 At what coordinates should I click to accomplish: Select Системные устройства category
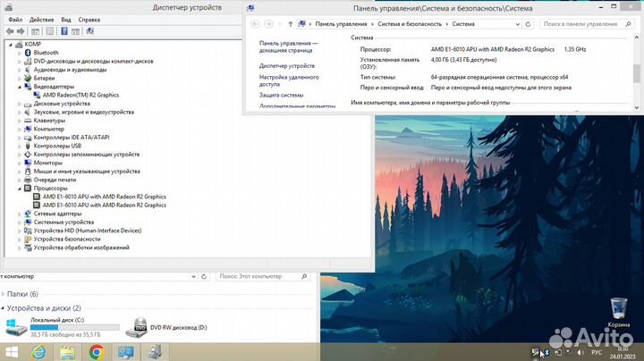point(64,222)
